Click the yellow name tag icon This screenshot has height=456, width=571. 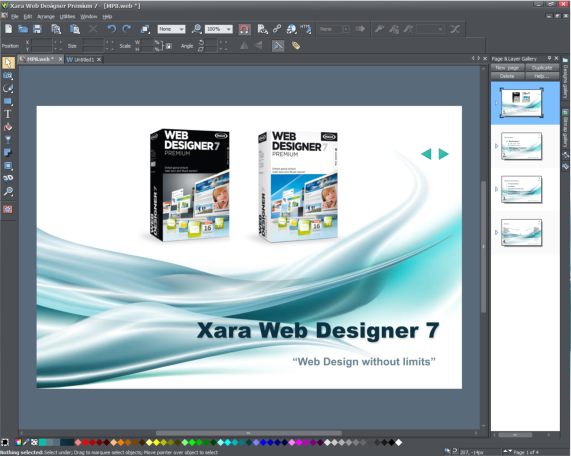coord(296,46)
